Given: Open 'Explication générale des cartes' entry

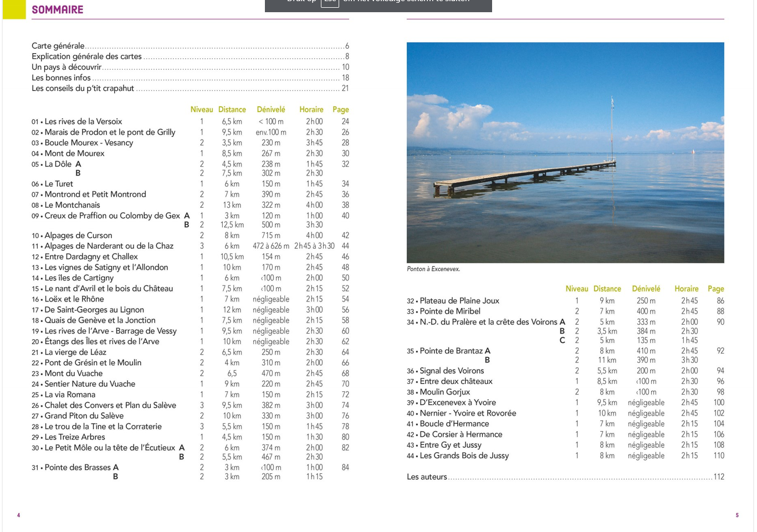Looking at the screenshot, I should (86, 57).
